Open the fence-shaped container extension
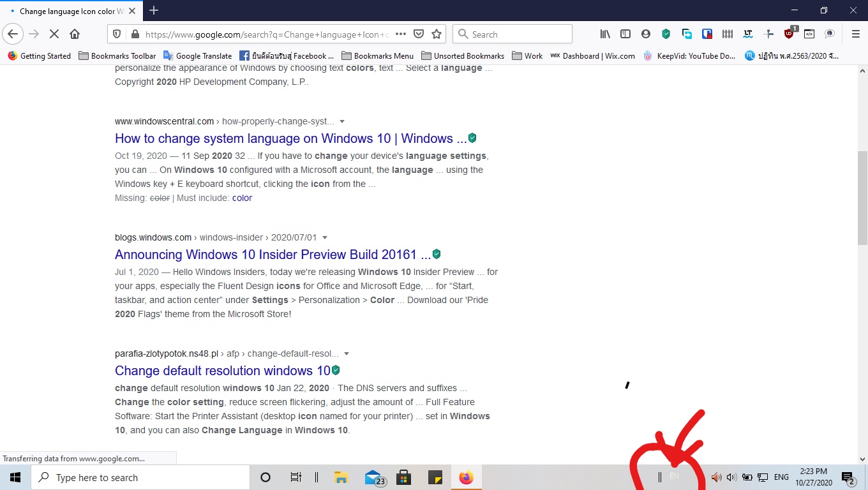The image size is (868, 490). [728, 34]
